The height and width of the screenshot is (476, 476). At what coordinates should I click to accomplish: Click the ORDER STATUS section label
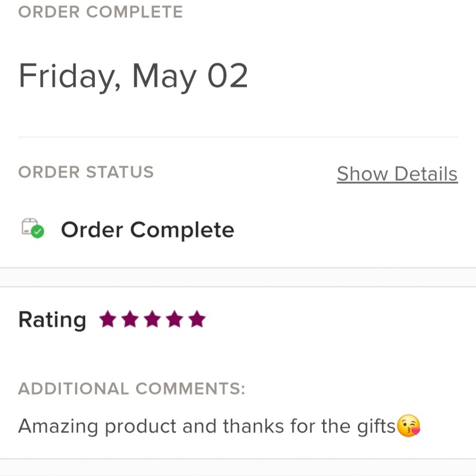click(x=86, y=172)
